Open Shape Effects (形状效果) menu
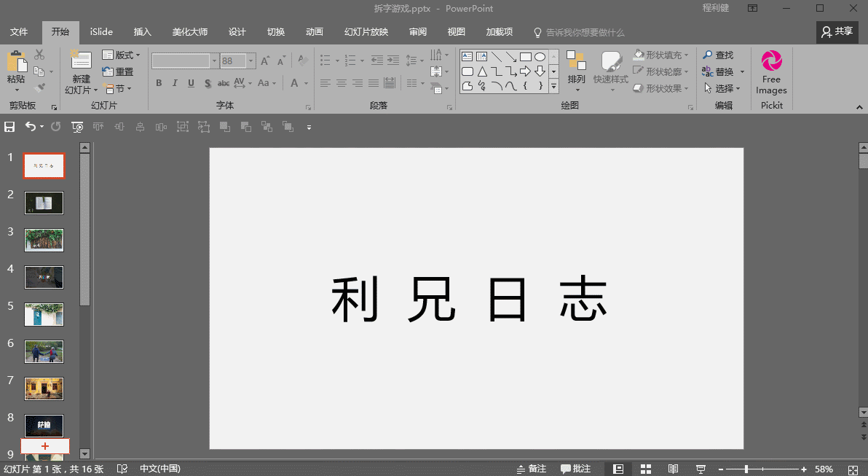Screen dimensions: 868x476 (661, 88)
